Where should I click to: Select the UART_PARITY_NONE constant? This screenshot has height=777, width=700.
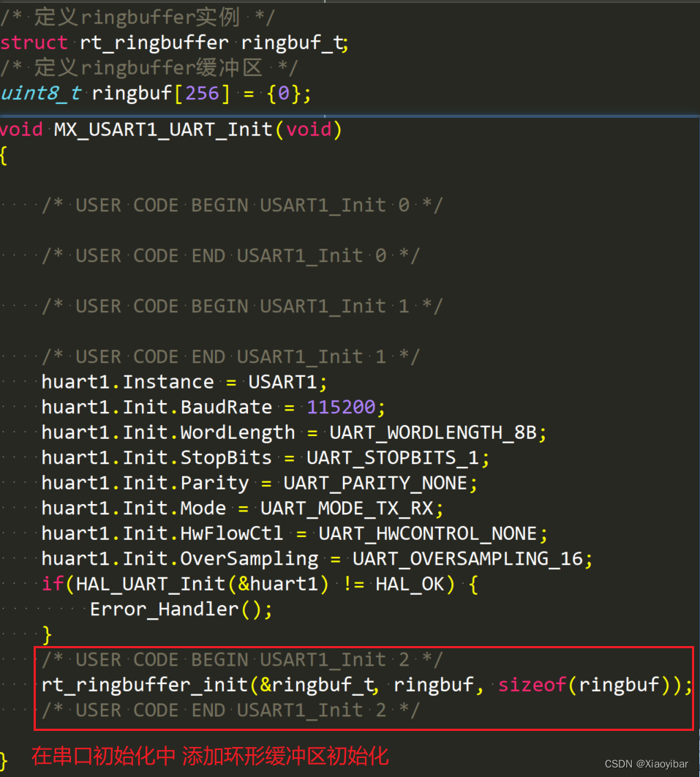pyautogui.click(x=378, y=482)
